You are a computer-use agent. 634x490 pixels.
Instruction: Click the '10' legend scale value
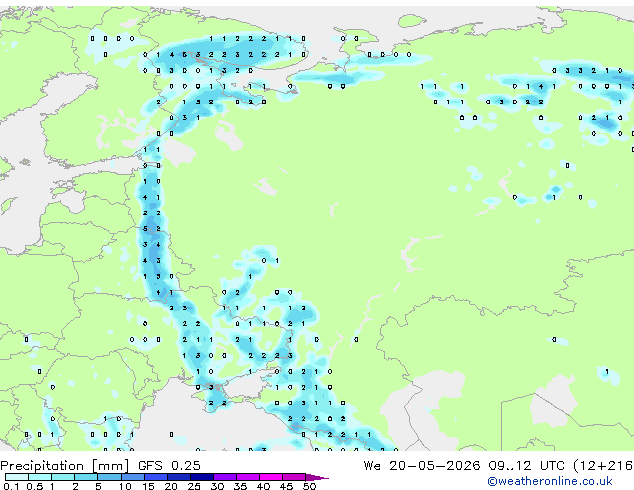pyautogui.click(x=125, y=486)
